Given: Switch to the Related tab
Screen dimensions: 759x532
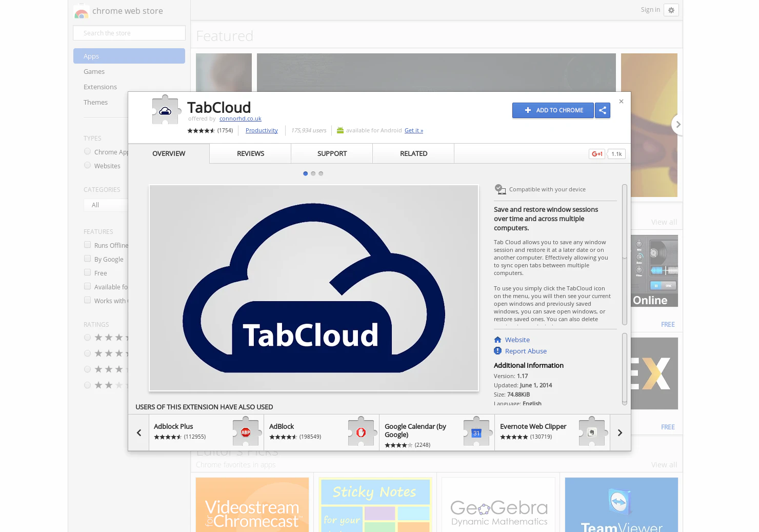Looking at the screenshot, I should (x=413, y=153).
